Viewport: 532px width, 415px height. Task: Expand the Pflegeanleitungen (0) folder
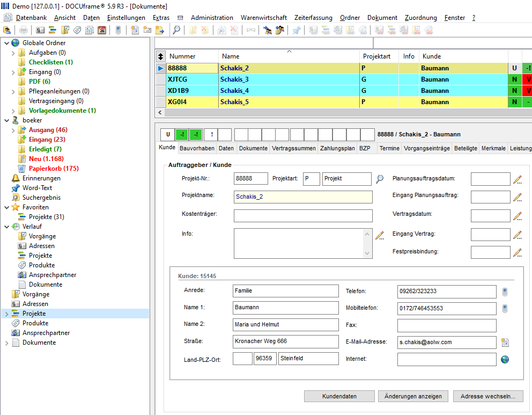(x=13, y=92)
